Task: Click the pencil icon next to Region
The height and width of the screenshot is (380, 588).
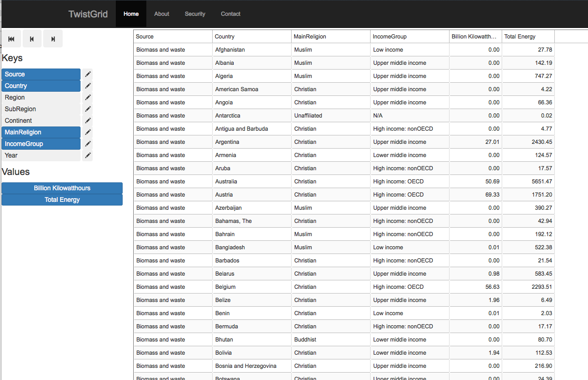Action: coord(88,98)
